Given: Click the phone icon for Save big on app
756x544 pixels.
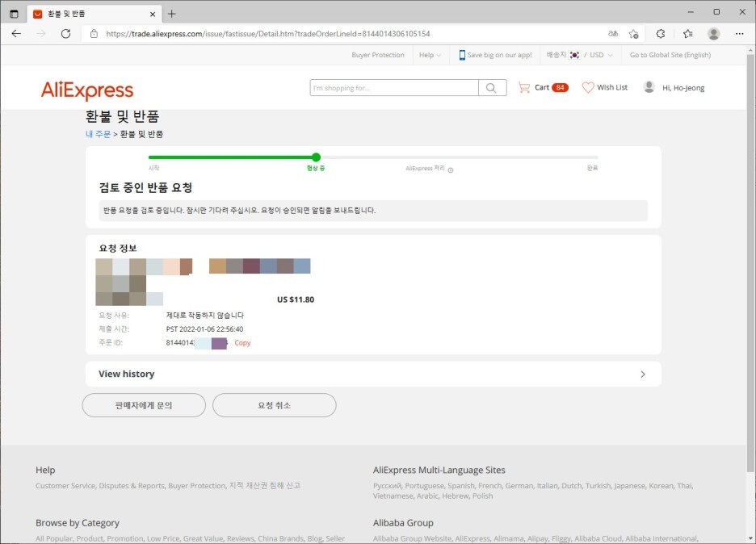Looking at the screenshot, I should point(462,55).
